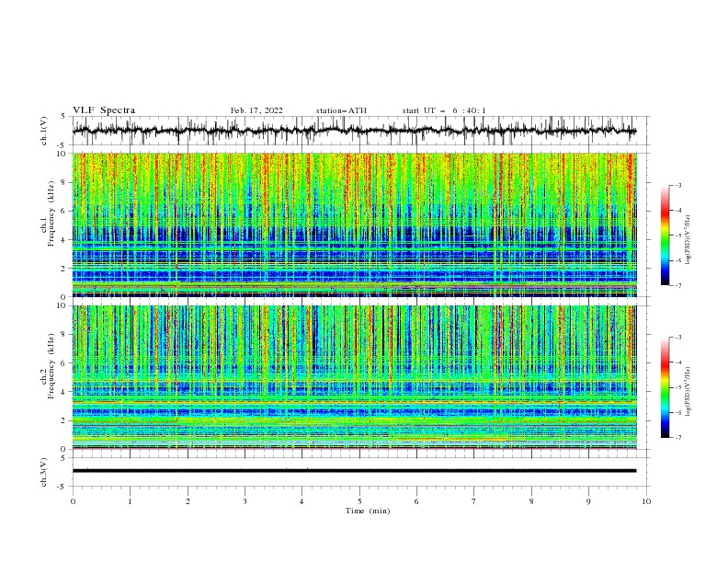Click the "10" kHz tick of ch.1 spectrogram

63,154
